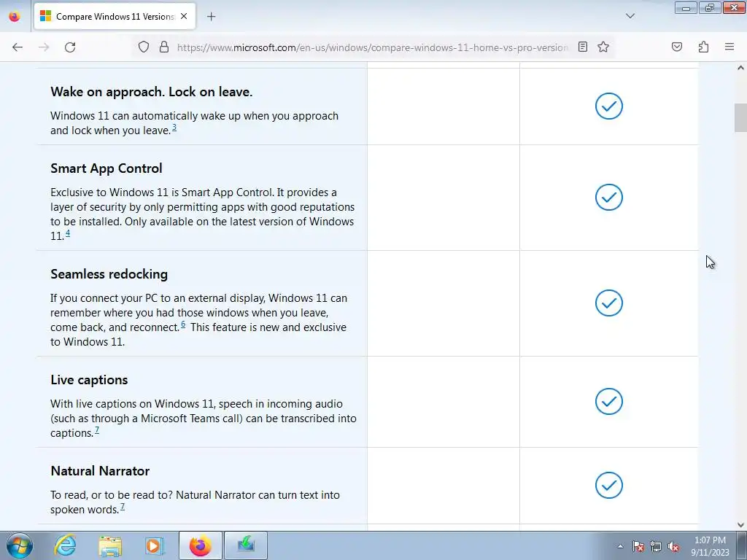Click checkmark in Seamless redocking row
Viewport: 747px width, 560px height.
point(609,303)
